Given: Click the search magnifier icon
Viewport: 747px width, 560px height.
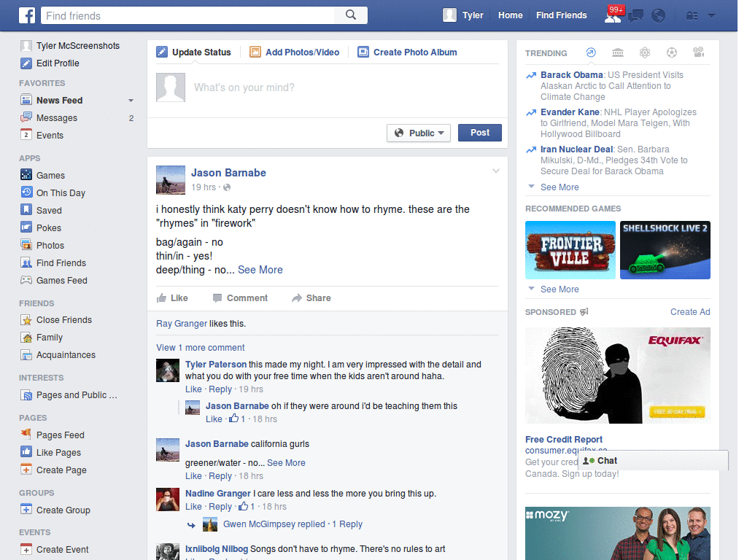Looking at the screenshot, I should (351, 15).
